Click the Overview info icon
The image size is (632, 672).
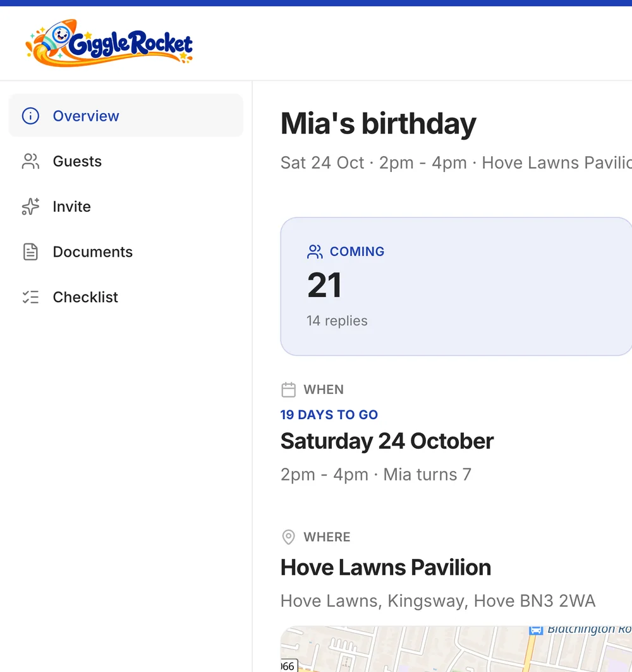tap(30, 116)
